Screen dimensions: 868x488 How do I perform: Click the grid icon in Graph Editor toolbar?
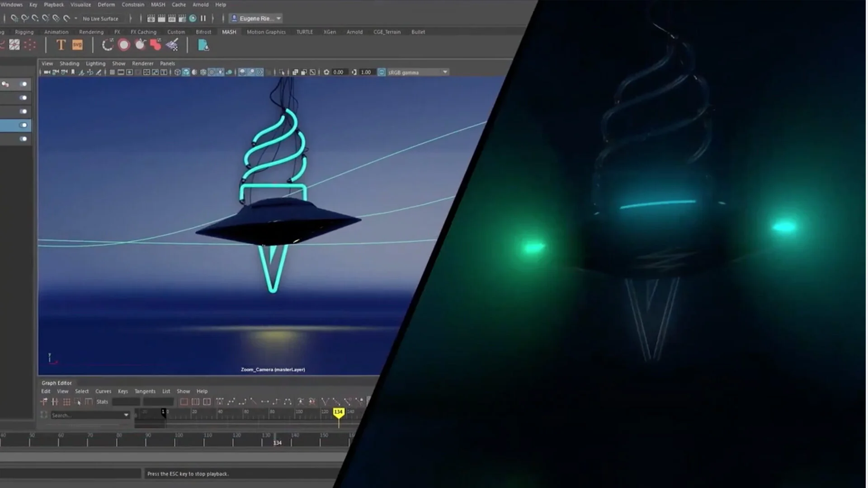pos(66,402)
